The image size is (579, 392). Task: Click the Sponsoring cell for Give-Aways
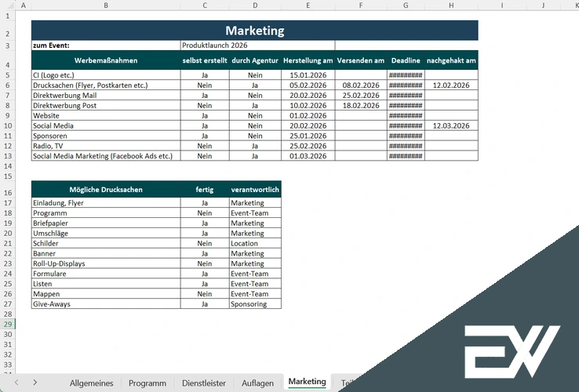[255, 304]
